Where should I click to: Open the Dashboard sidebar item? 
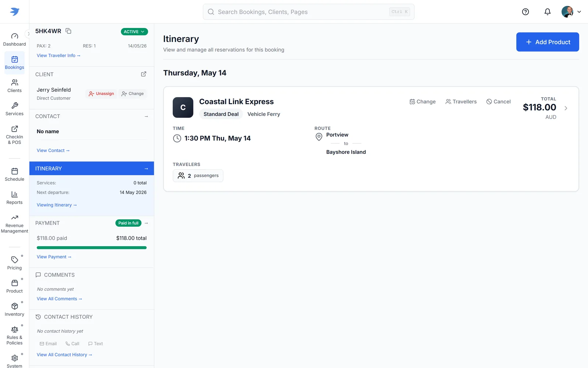click(14, 40)
